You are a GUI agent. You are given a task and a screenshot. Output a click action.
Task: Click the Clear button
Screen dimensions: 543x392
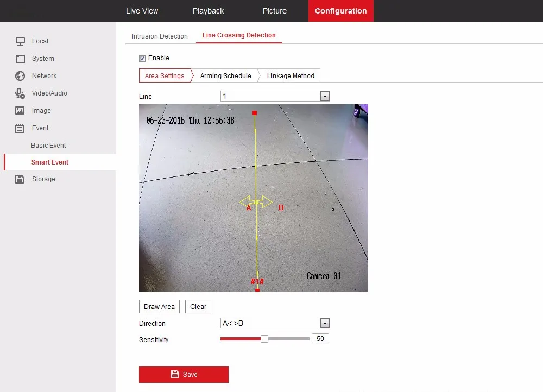point(198,307)
